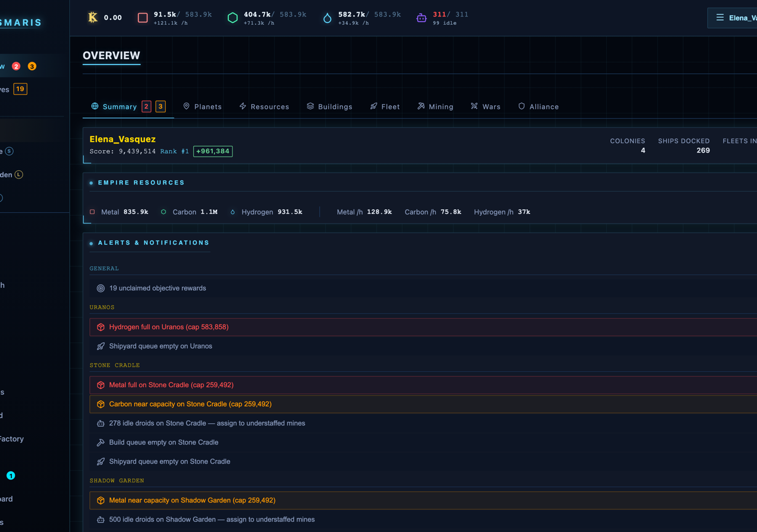This screenshot has height=532, width=757.
Task: Click the +961,384 score change badge
Action: (x=213, y=151)
